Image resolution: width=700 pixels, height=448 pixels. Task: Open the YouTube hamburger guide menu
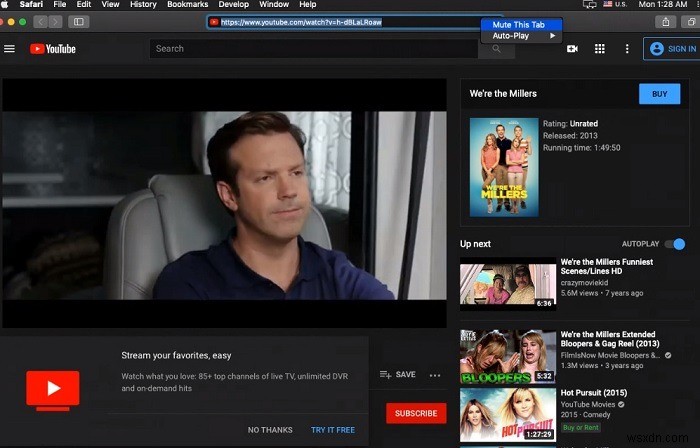coord(10,48)
